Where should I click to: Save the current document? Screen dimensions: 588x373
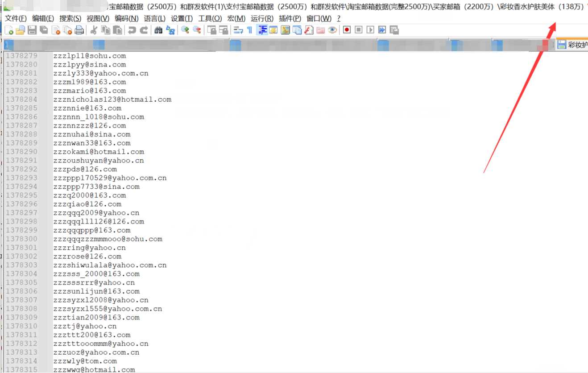[32, 30]
